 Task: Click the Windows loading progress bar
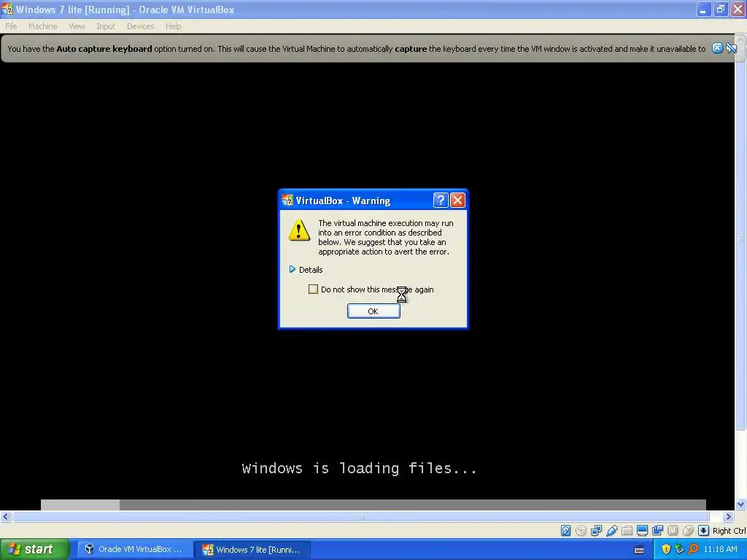click(x=373, y=505)
